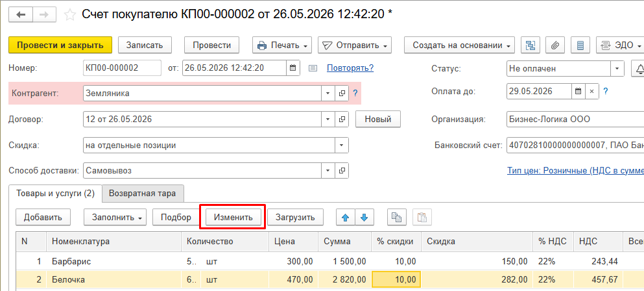Image resolution: width=644 pixels, height=291 pixels.
Task: Select the Барбарис row name cell
Action: 114,261
